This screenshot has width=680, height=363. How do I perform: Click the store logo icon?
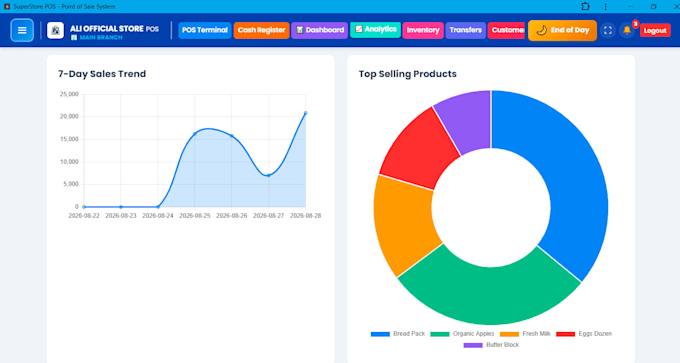[x=55, y=30]
